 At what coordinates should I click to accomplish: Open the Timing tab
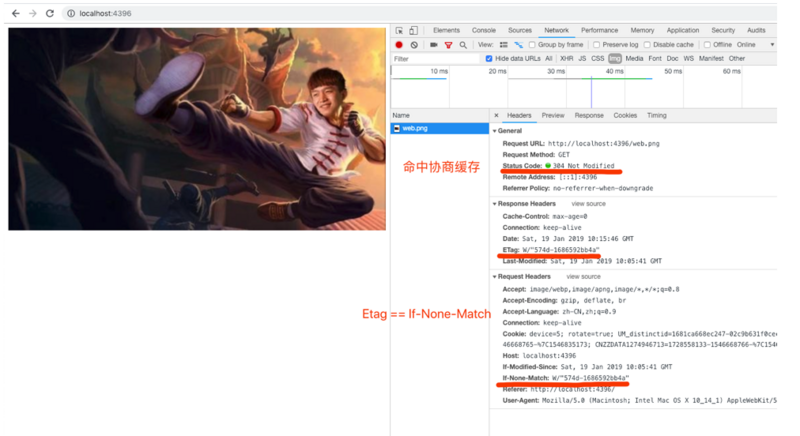[x=657, y=116]
